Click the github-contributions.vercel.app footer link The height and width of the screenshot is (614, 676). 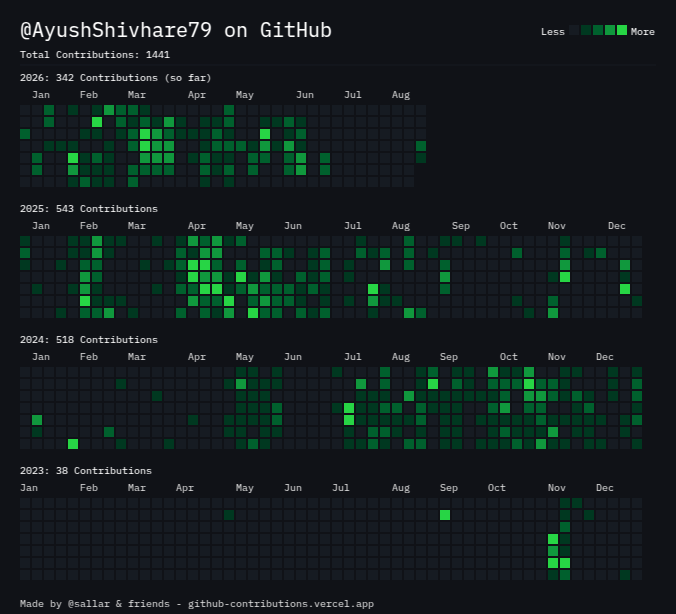tap(281, 604)
